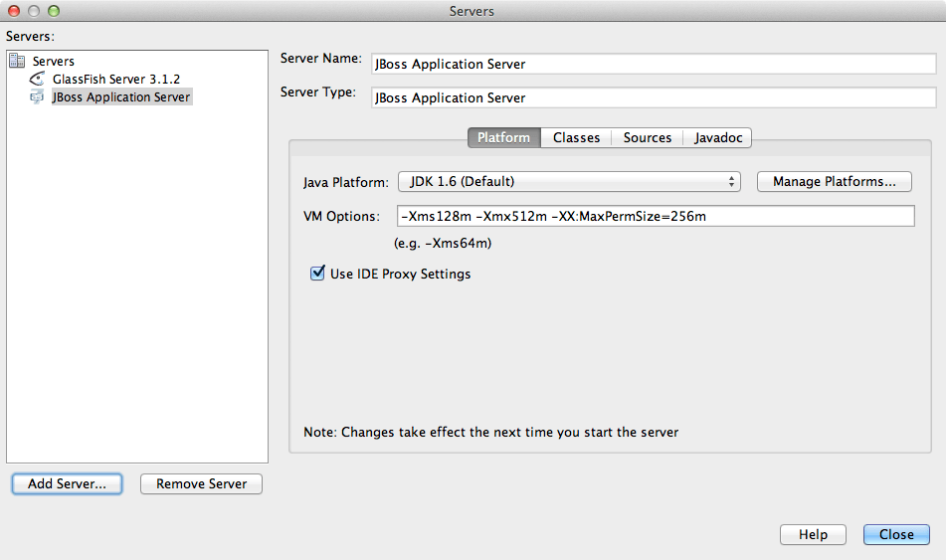Switch to the Sources tab

[x=648, y=137]
